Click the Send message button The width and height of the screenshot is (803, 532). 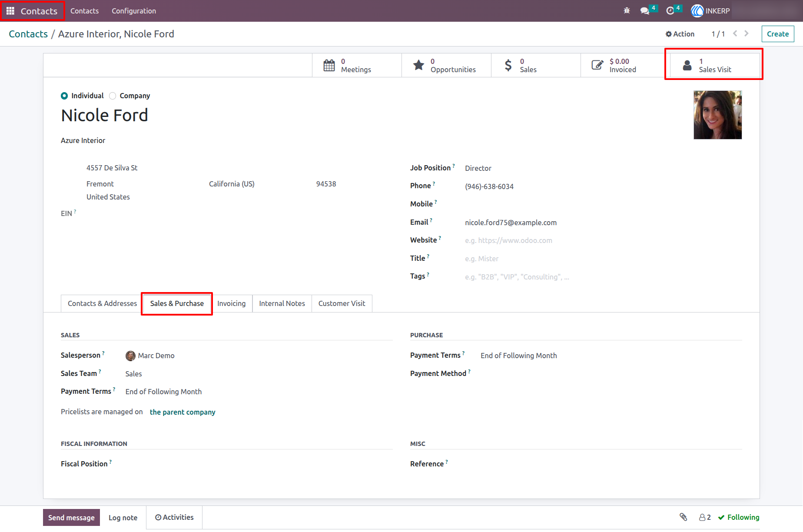pos(71,518)
